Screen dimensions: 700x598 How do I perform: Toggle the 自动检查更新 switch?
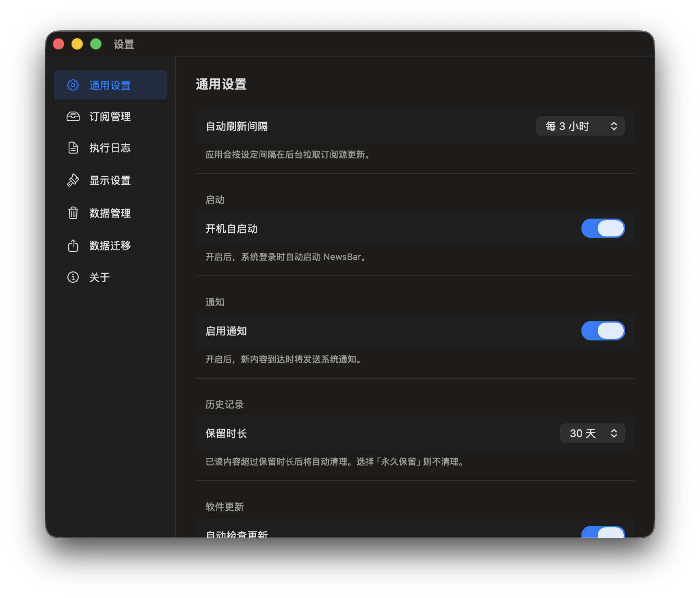point(603,532)
